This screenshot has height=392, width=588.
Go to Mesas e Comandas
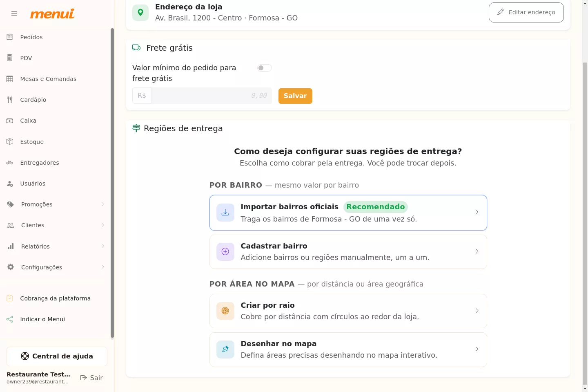click(56, 79)
